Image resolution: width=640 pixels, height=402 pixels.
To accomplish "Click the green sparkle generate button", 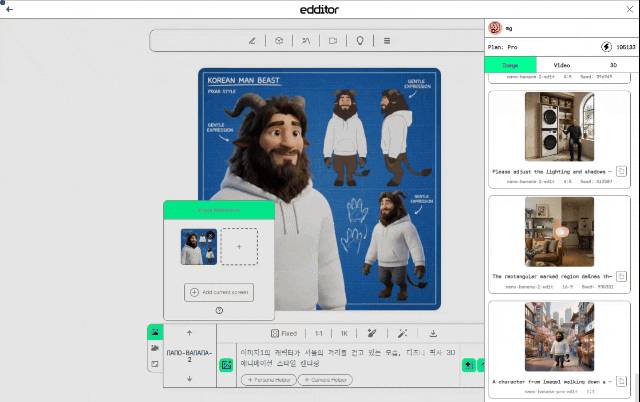I will (x=469, y=365).
